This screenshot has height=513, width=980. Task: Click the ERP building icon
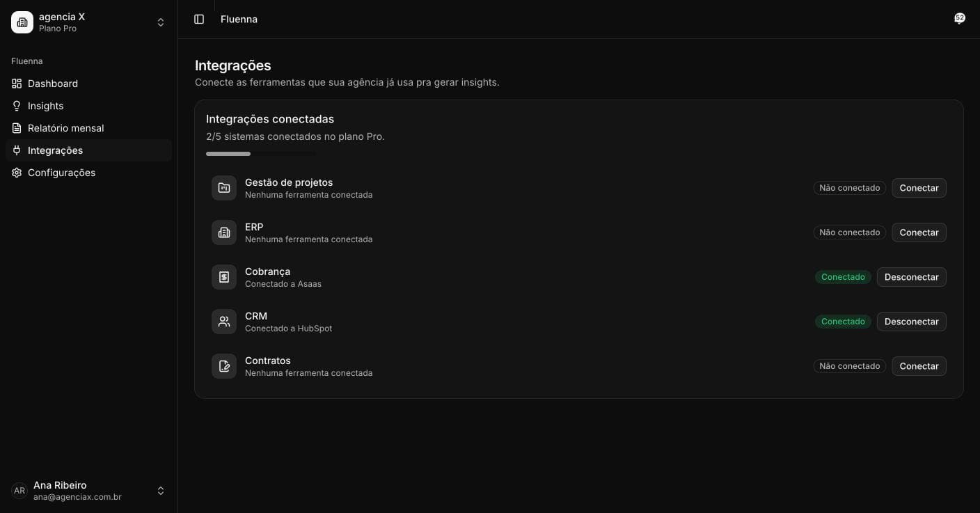click(224, 232)
